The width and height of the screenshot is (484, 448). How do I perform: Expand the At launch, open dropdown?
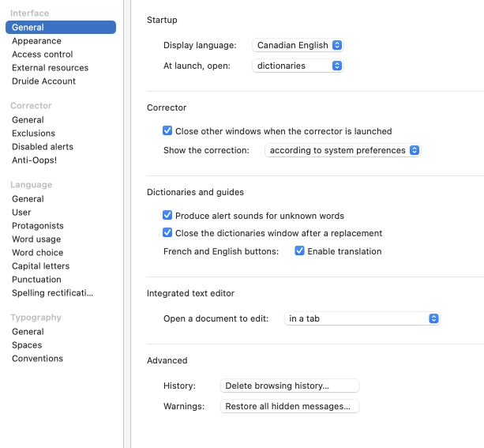[298, 66]
